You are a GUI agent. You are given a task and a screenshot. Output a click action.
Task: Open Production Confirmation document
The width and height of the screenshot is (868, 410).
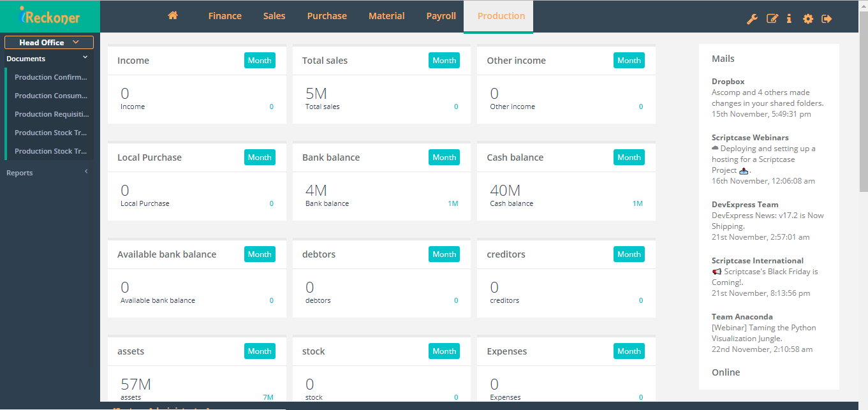(x=51, y=77)
